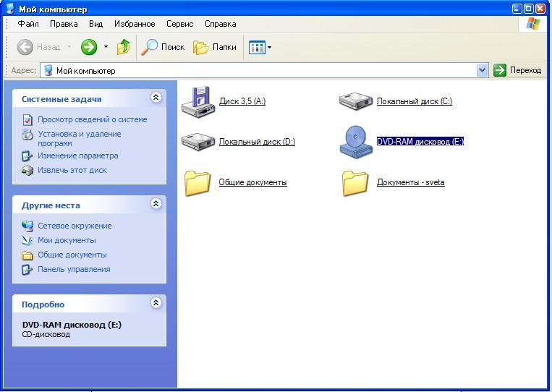Click My Computer title bar icon
The width and height of the screenshot is (552, 392).
pyautogui.click(x=11, y=9)
